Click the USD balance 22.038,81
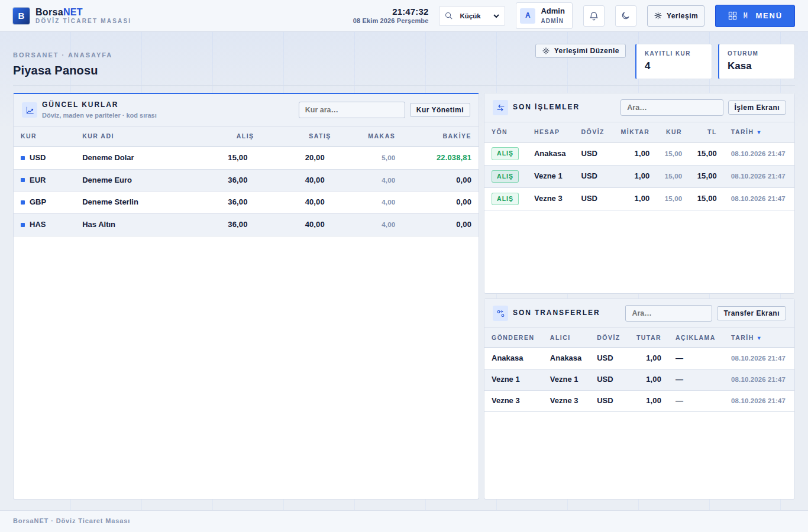 coord(454,158)
